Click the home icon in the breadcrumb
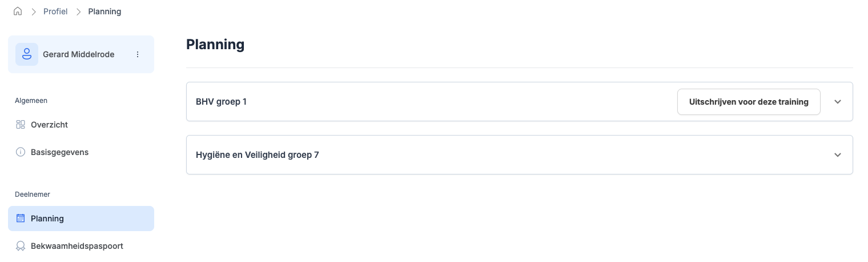Image resolution: width=868 pixels, height=262 pixels. click(x=18, y=11)
